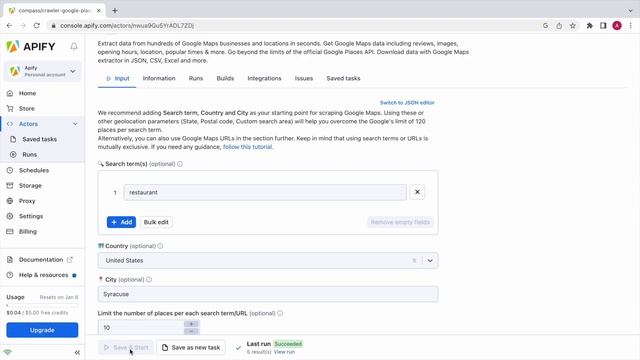Image resolution: width=640 pixels, height=360 pixels.
Task: Open the Chrome three-dot menu
Action: click(x=631, y=26)
